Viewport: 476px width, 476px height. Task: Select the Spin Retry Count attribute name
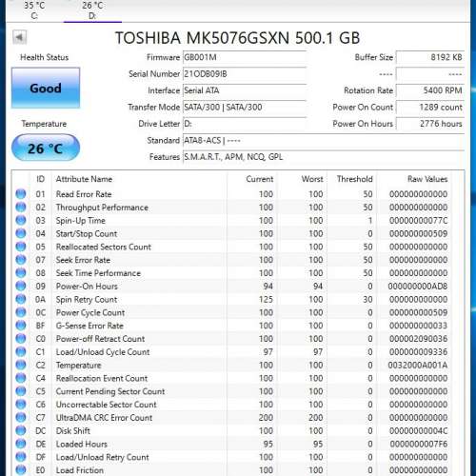pyautogui.click(x=87, y=299)
